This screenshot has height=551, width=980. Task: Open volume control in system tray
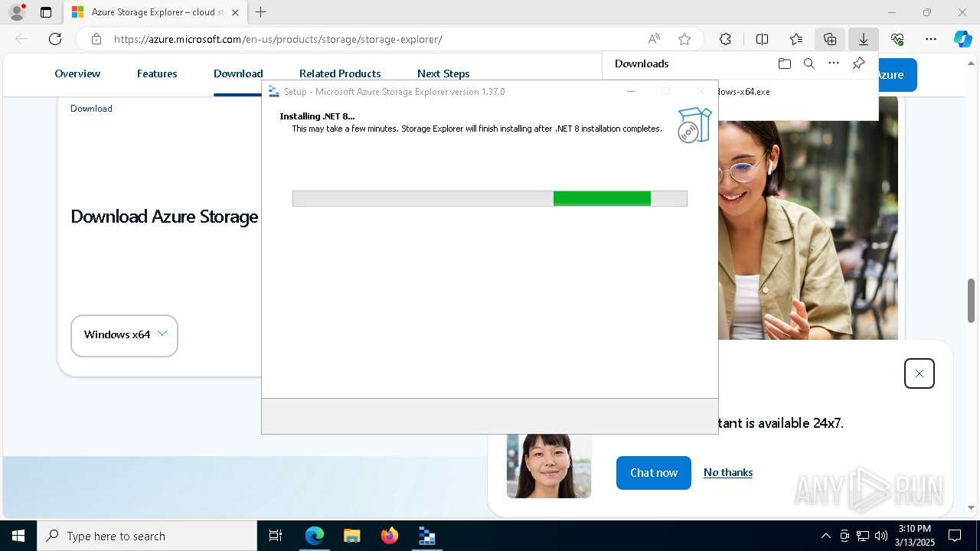click(881, 536)
